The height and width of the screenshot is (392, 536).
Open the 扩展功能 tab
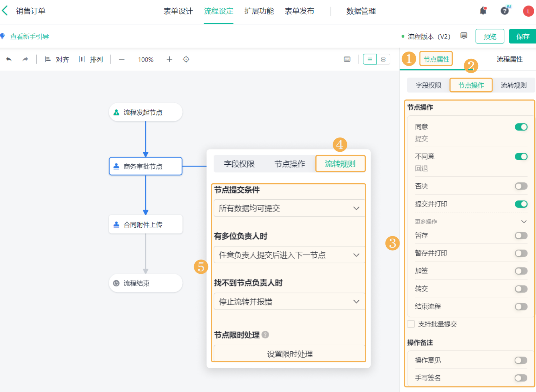[x=259, y=11]
